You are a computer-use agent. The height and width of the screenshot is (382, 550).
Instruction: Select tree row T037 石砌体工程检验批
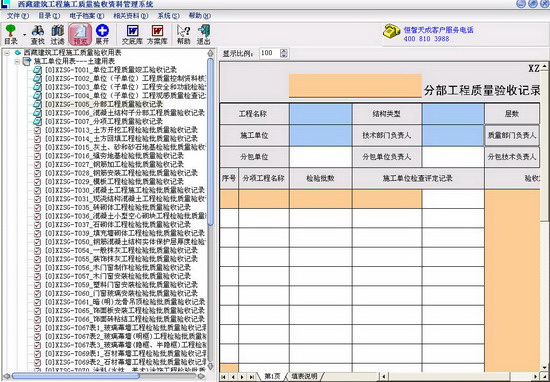tap(118, 224)
